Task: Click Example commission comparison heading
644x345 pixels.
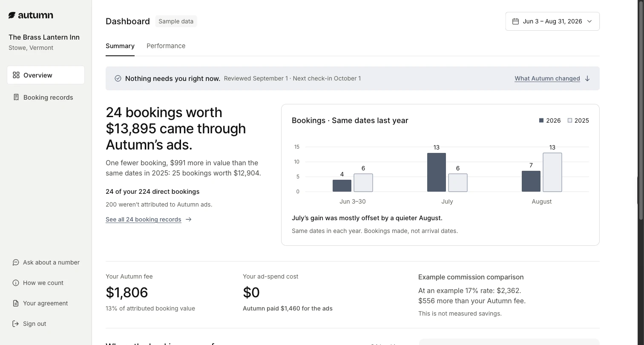Action: click(x=471, y=277)
